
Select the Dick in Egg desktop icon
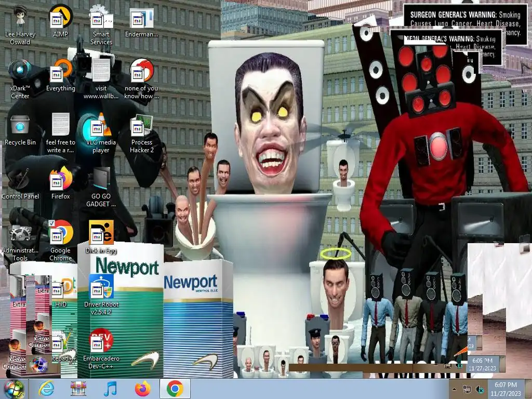(x=101, y=237)
